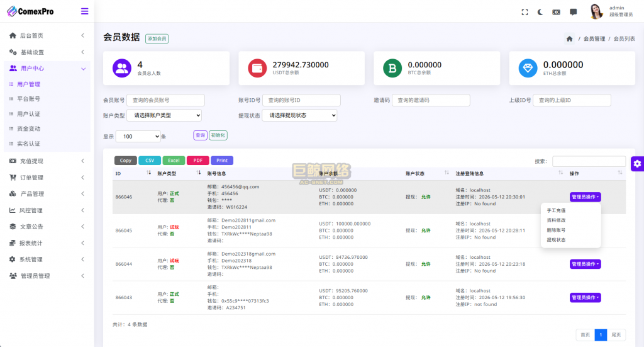644x347 pixels.
Task: Open the 账户类型 dropdown
Action: pyautogui.click(x=164, y=115)
